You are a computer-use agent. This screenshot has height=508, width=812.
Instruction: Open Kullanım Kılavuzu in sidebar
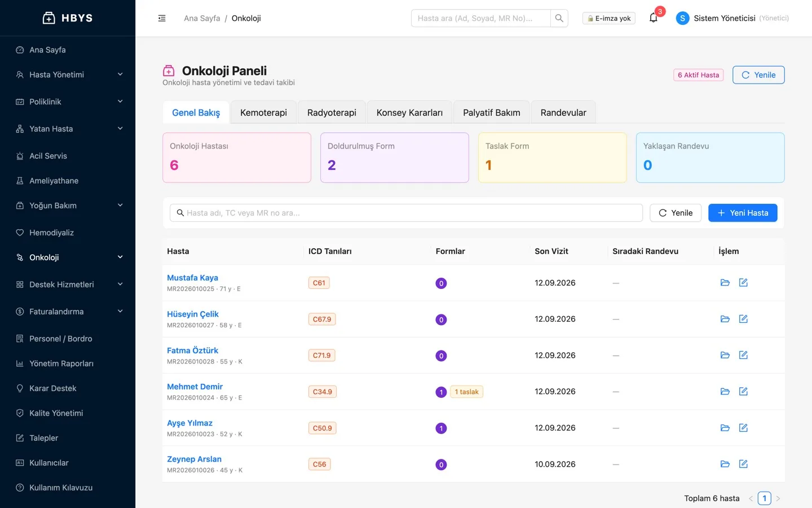pos(68,488)
